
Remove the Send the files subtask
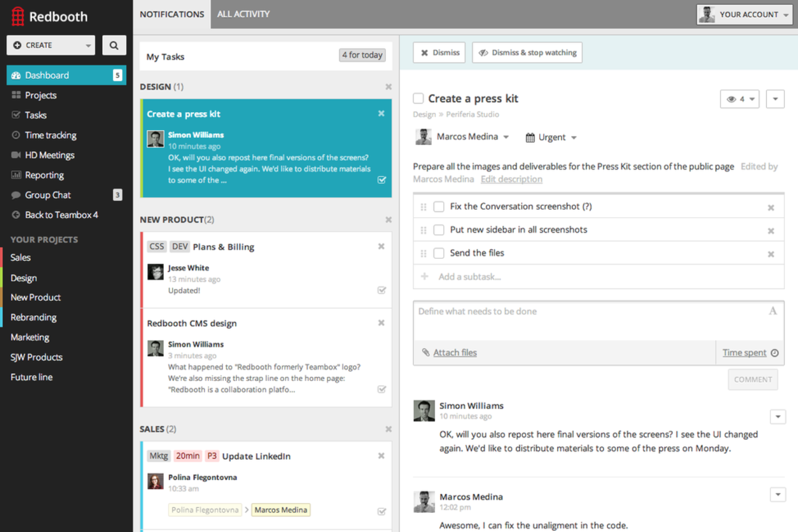tap(771, 254)
